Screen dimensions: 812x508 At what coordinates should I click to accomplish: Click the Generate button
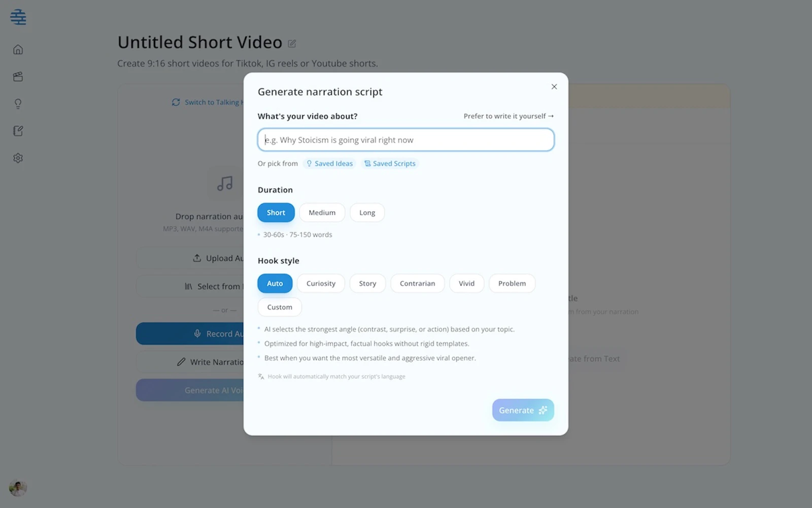click(523, 410)
